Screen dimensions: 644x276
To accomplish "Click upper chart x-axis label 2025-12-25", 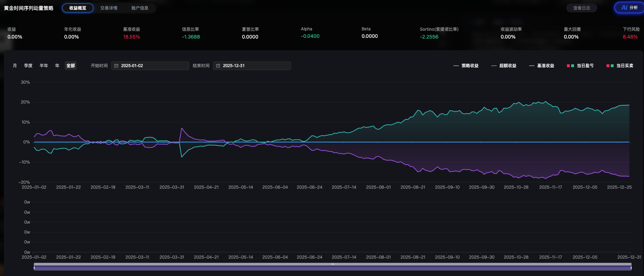I will [619, 187].
